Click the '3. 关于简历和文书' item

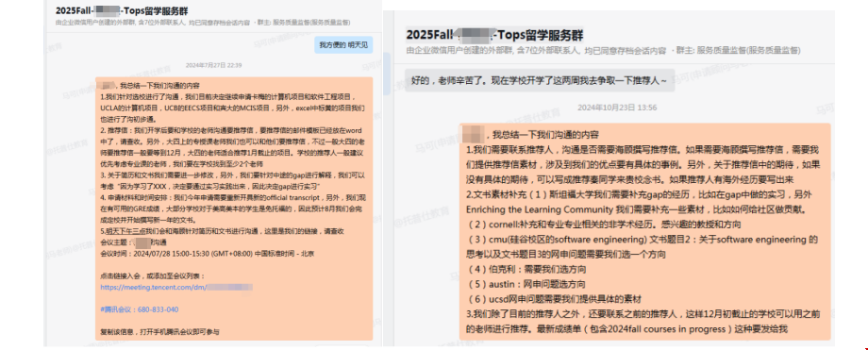[232, 180]
